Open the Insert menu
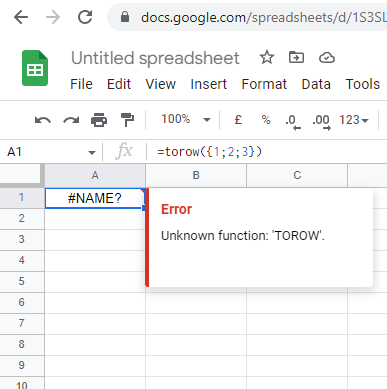The height and width of the screenshot is (389, 387). coord(208,84)
